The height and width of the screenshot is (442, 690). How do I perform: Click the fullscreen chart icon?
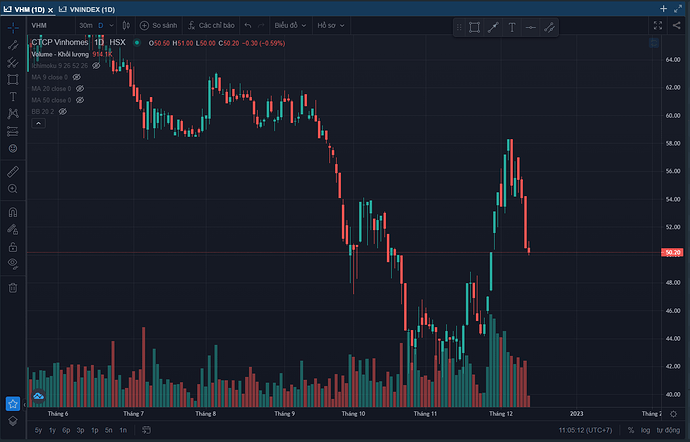point(657,23)
